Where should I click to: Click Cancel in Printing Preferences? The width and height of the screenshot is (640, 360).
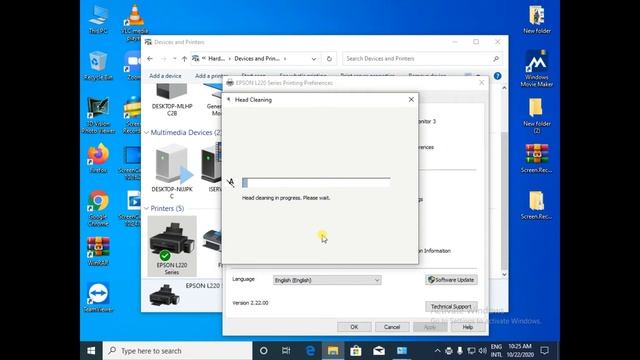pyautogui.click(x=392, y=327)
